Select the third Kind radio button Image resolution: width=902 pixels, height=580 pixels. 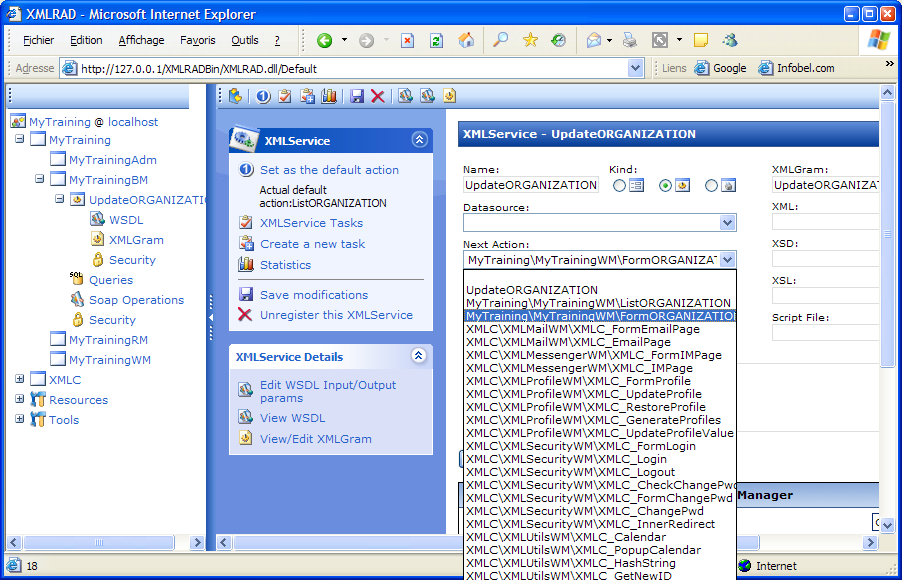712,185
